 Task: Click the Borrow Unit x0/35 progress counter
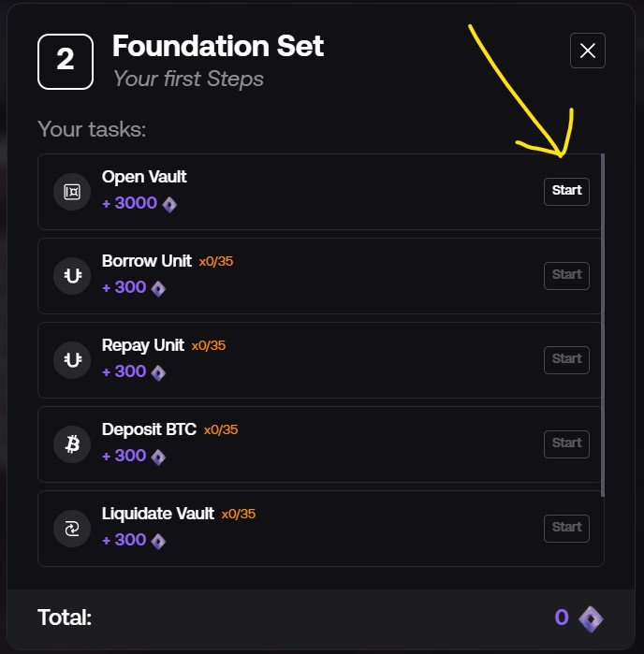216,262
